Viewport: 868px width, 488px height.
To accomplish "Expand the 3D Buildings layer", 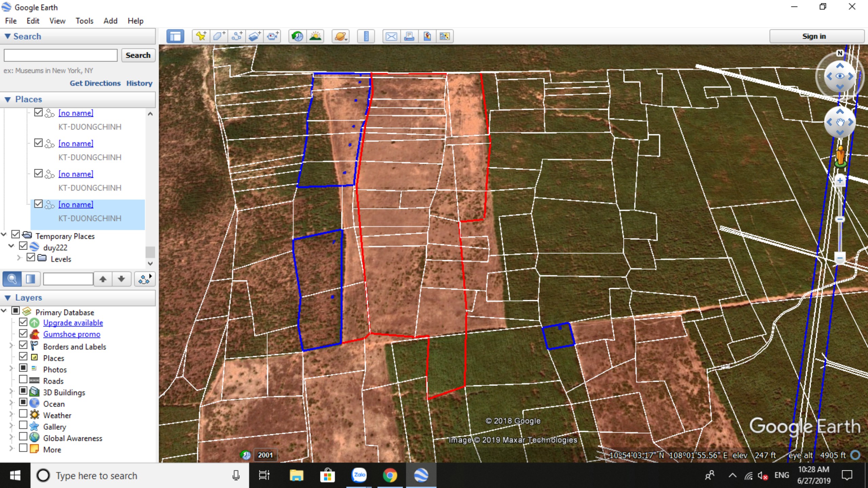I will click(x=11, y=392).
